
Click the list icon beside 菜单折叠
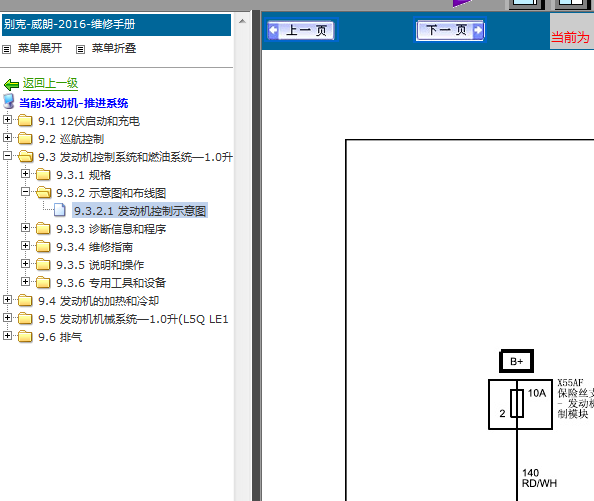coord(80,49)
